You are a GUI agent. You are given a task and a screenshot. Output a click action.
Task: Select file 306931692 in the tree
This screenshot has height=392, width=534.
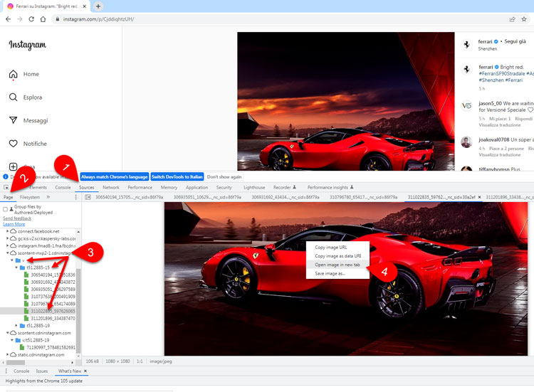tap(53, 282)
